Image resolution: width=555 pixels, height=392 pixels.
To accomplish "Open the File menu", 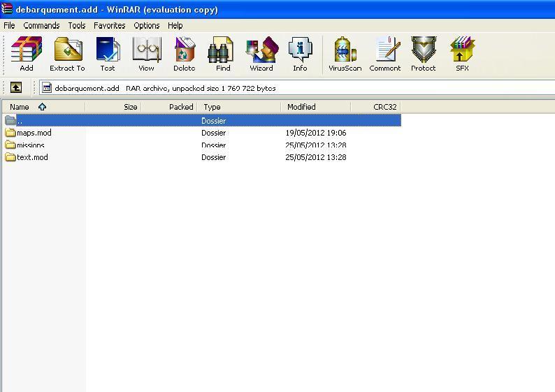I will coord(10,25).
